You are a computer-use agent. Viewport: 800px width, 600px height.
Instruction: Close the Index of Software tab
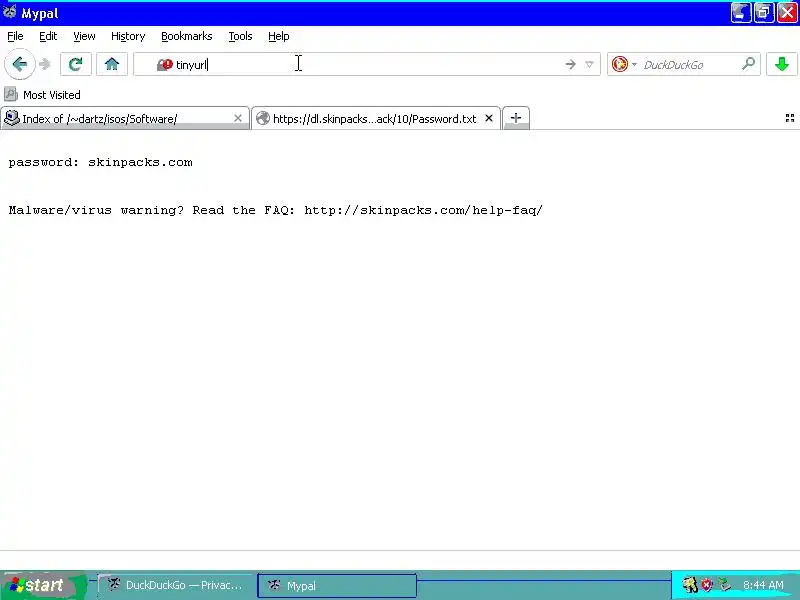coord(238,118)
